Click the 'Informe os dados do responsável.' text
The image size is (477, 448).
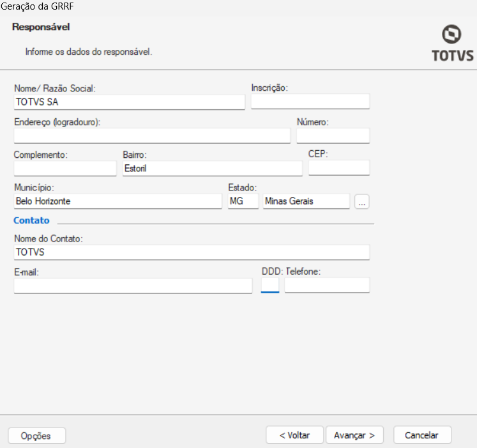(89, 52)
